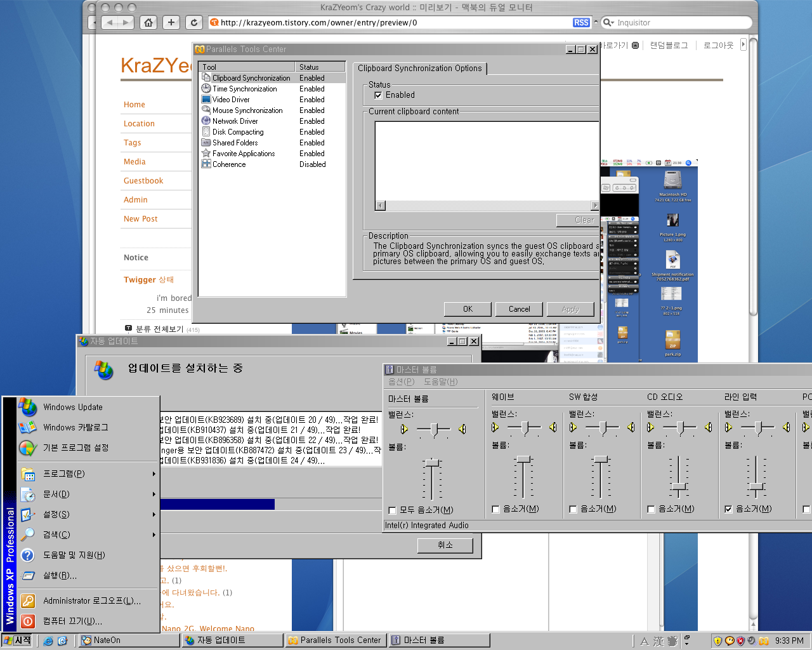Open 실행(R) Run dialog entry
The height and width of the screenshot is (650, 812).
click(88, 576)
